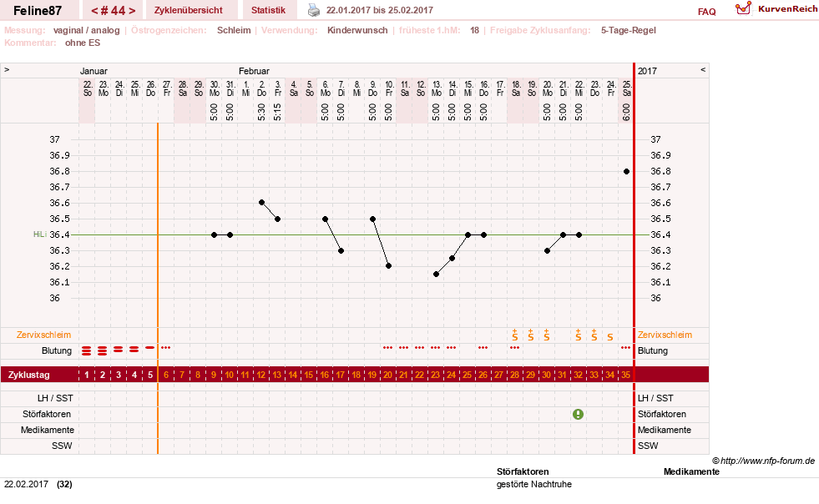
Task: Click spotting dots on 14 February
Action: 452,347
